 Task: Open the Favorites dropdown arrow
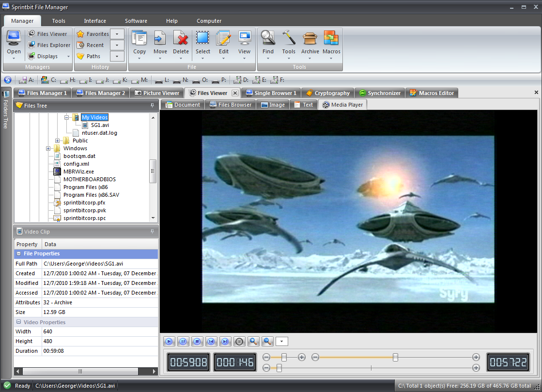tap(117, 34)
